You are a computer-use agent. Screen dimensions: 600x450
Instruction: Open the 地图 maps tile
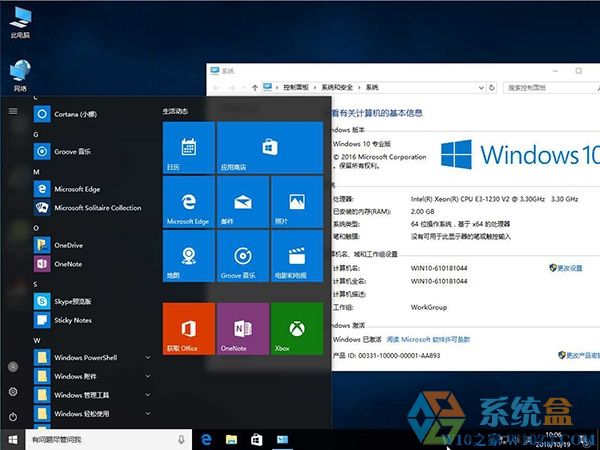pyautogui.click(x=188, y=255)
